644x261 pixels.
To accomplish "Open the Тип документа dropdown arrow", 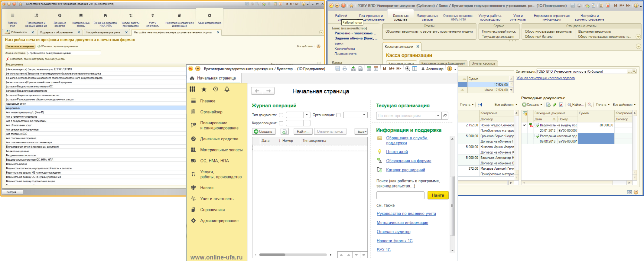I will [x=307, y=115].
